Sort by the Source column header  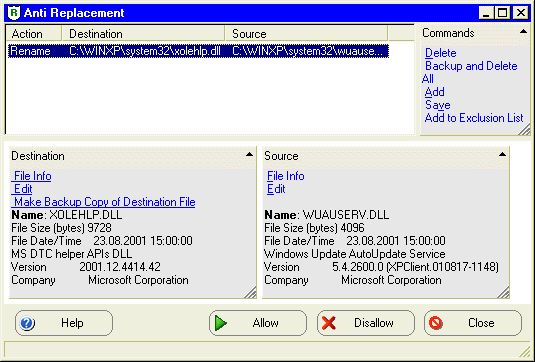click(306, 33)
